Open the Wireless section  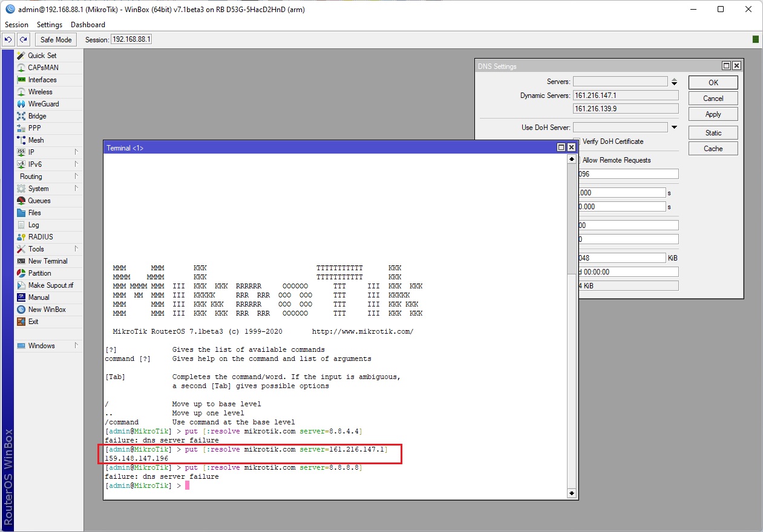point(40,92)
